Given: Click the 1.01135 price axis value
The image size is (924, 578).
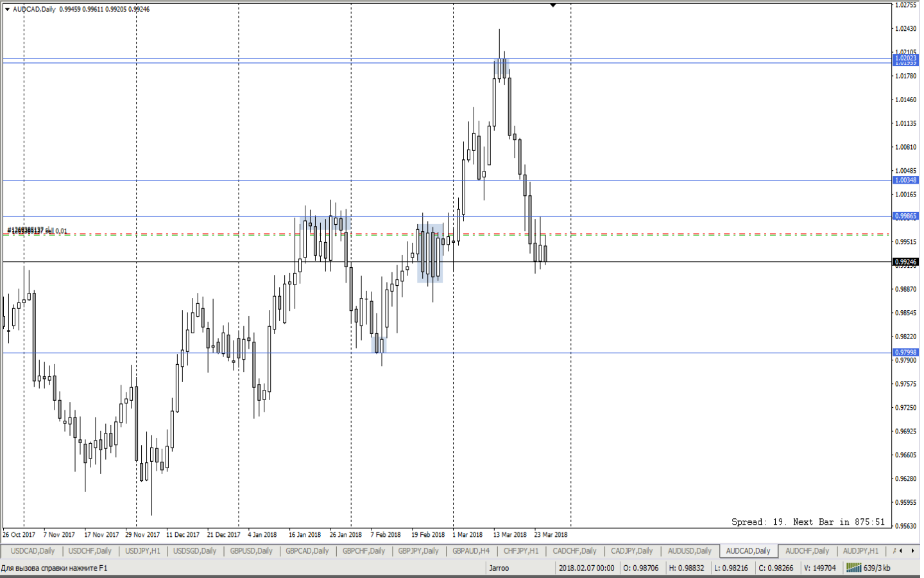Looking at the screenshot, I should point(906,123).
